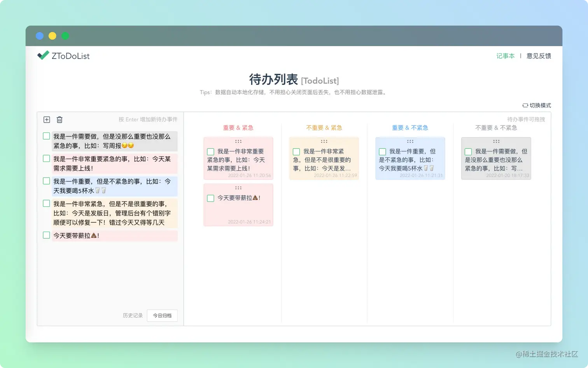Open 历史记录 history records
Image resolution: width=588 pixels, height=368 pixels.
[133, 315]
